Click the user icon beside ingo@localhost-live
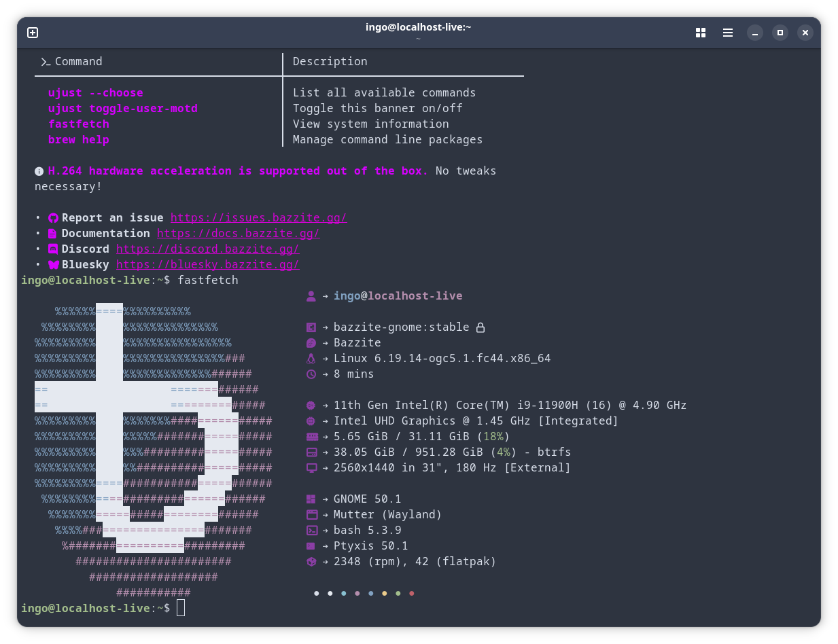Viewport: 838px width, 644px height. coord(311,296)
